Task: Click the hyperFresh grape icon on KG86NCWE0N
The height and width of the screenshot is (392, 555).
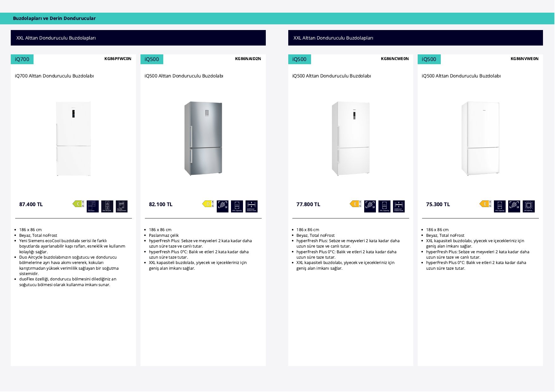Action: click(x=370, y=206)
